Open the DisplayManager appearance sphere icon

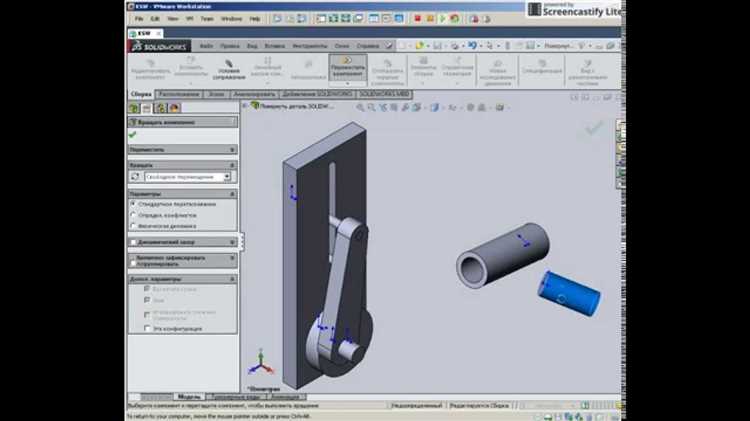174,108
